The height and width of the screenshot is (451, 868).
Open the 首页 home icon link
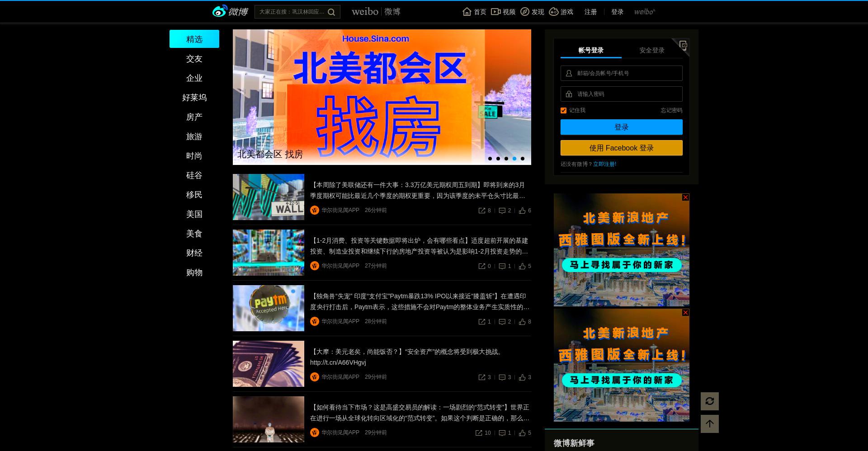[474, 12]
